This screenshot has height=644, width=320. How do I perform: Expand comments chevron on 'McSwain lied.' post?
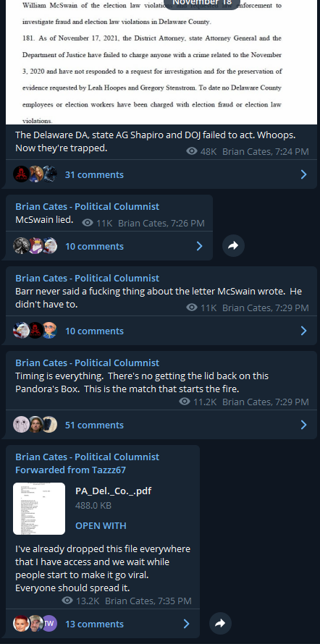[199, 246]
